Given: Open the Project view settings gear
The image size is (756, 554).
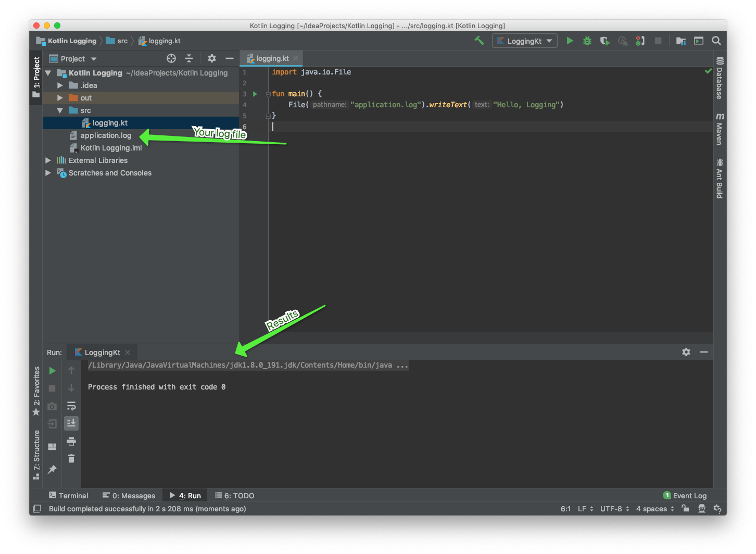Looking at the screenshot, I should point(211,58).
